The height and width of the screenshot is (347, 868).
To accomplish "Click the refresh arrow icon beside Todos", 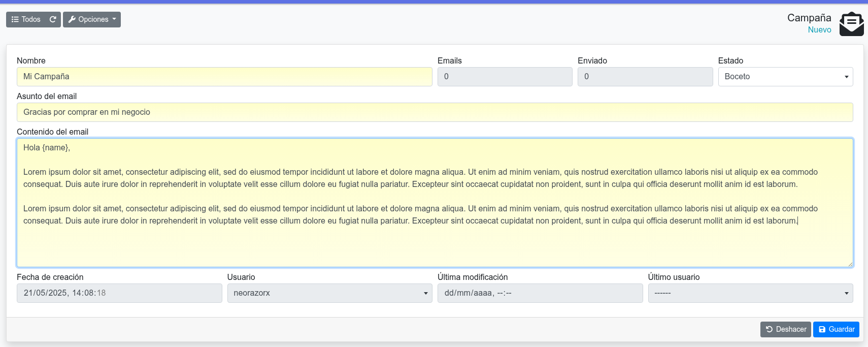I will [x=53, y=19].
